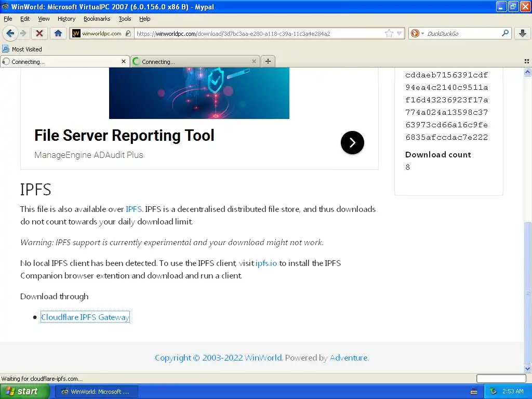
Task: Open the View menu
Action: pos(44,19)
